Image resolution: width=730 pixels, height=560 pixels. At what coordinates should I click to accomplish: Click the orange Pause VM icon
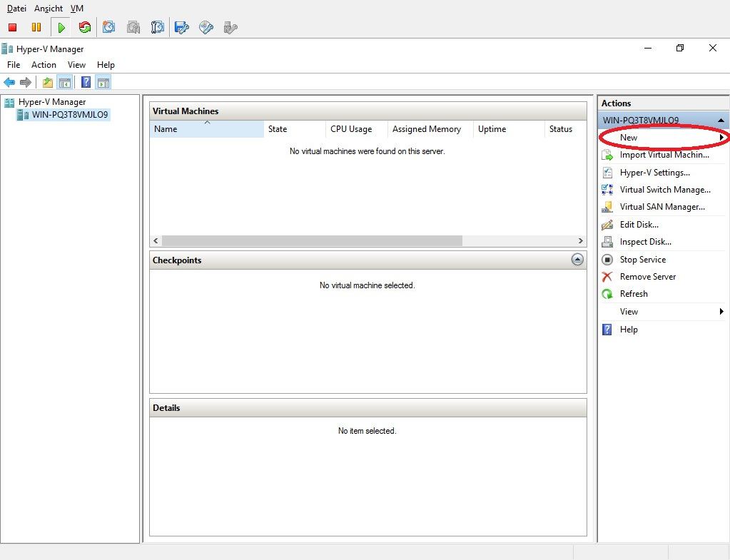[36, 27]
